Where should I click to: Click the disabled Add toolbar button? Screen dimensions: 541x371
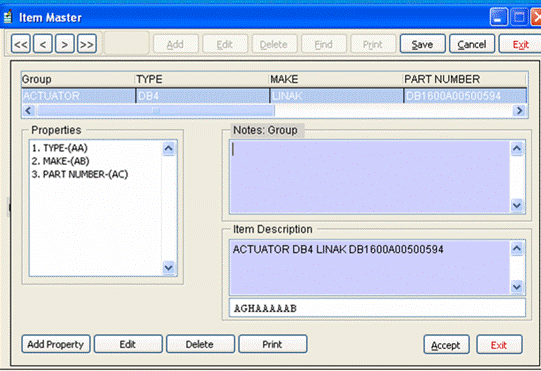[x=176, y=44]
